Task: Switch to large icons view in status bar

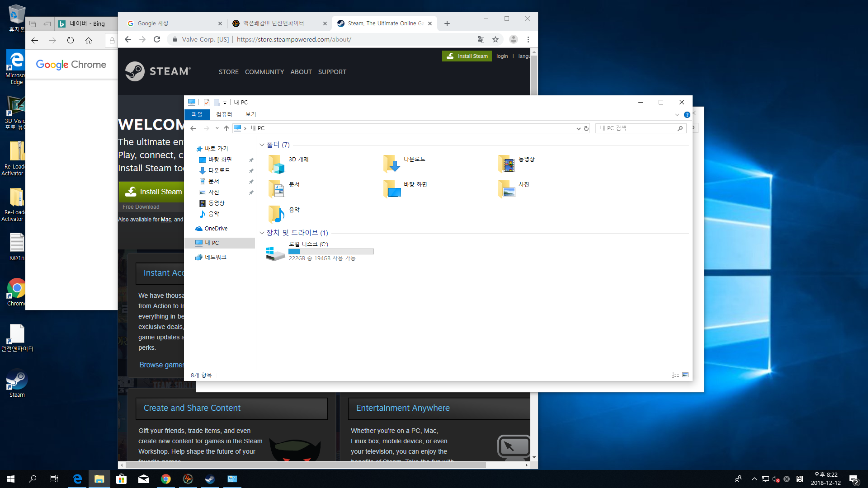Action: (x=685, y=375)
